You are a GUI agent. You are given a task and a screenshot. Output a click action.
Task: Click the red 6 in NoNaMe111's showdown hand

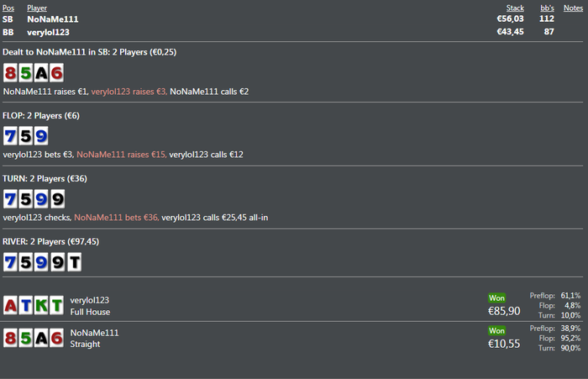tap(56, 339)
